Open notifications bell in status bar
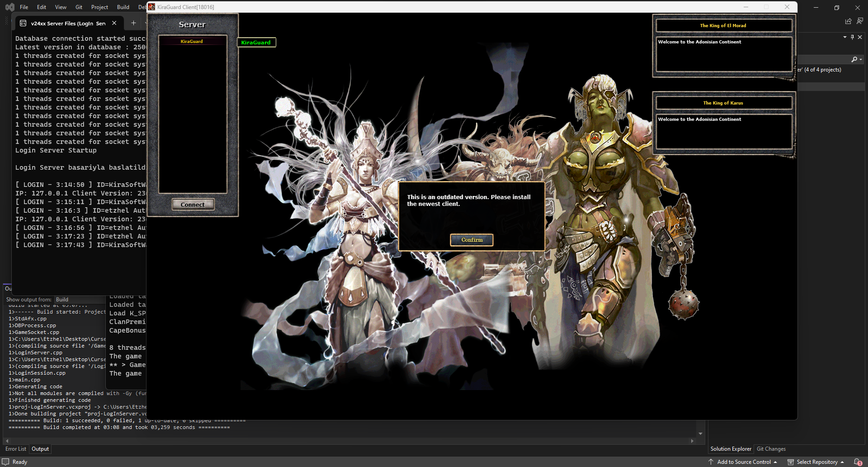Image resolution: width=868 pixels, height=467 pixels. (x=858, y=462)
